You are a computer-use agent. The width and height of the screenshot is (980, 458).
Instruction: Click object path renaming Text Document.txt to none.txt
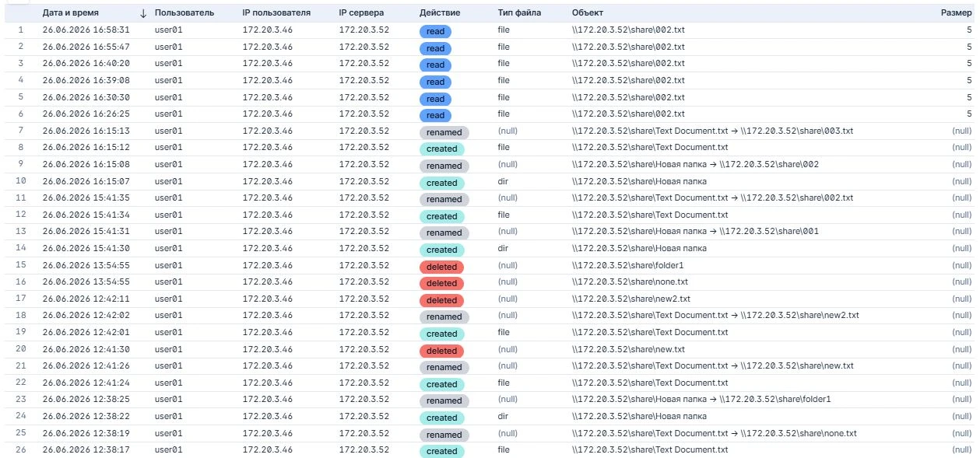point(714,433)
